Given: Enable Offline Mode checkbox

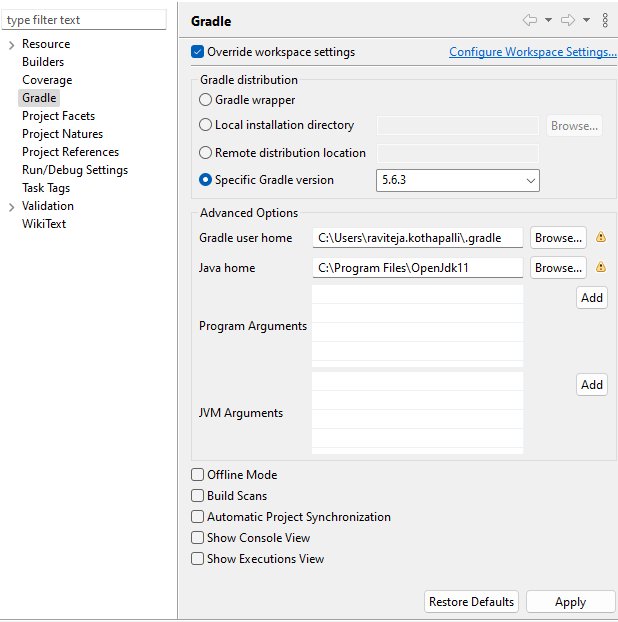Looking at the screenshot, I should pyautogui.click(x=197, y=474).
